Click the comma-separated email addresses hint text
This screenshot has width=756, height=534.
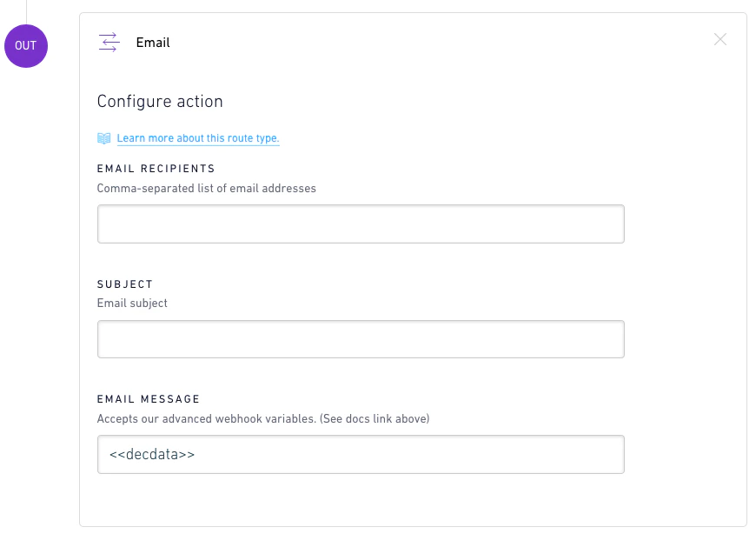pyautogui.click(x=206, y=188)
